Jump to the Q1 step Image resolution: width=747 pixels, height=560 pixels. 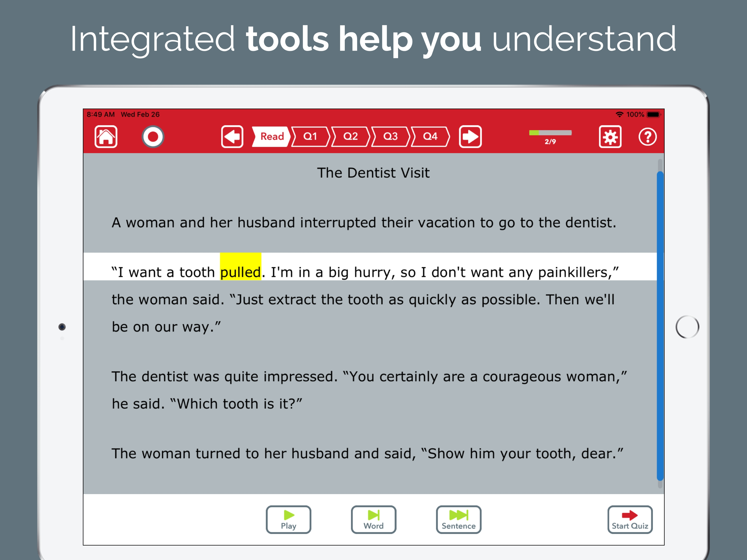[x=310, y=136]
